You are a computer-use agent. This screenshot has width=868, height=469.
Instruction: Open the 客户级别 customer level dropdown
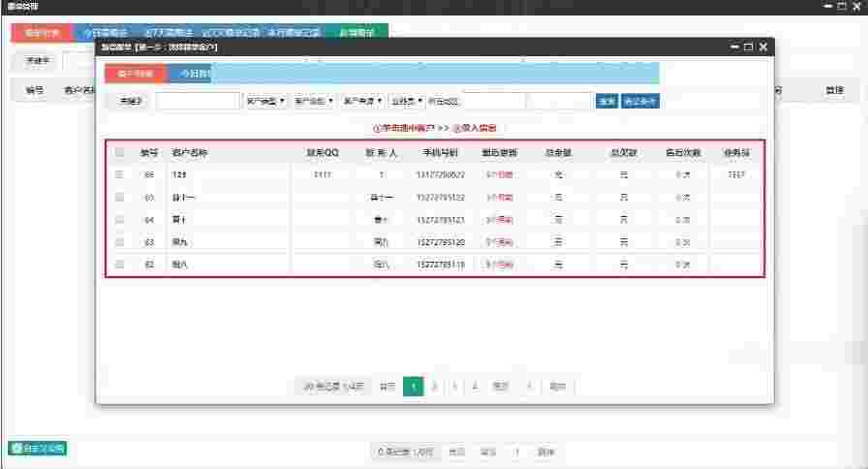pyautogui.click(x=314, y=101)
